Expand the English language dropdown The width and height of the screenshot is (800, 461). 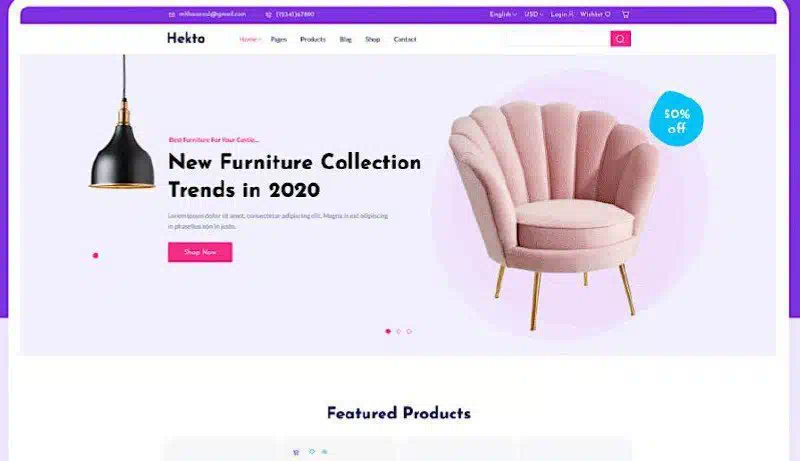click(x=503, y=14)
